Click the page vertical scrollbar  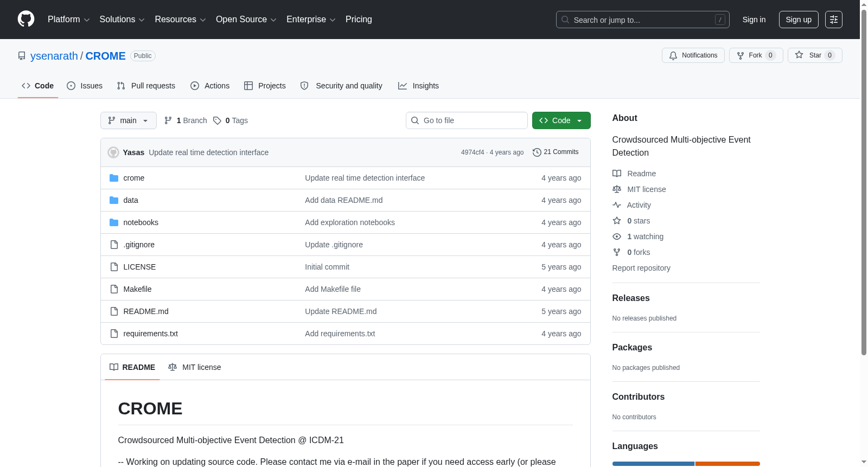864,182
